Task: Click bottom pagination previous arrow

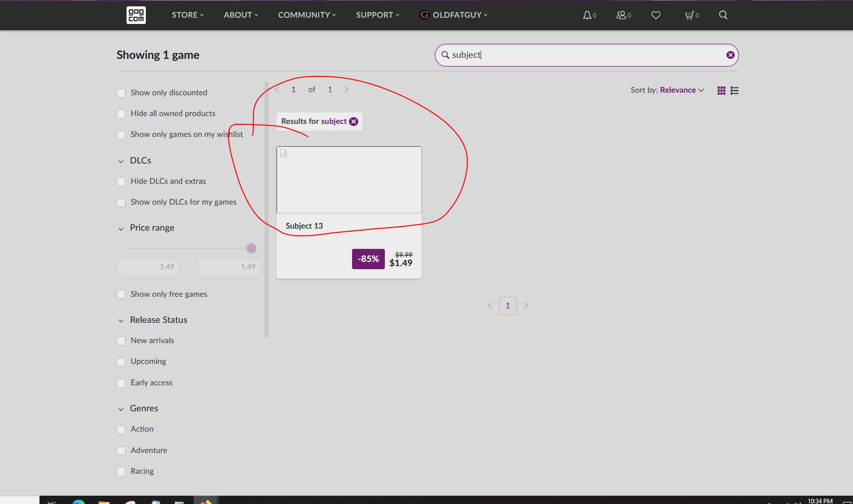Action: (x=490, y=306)
